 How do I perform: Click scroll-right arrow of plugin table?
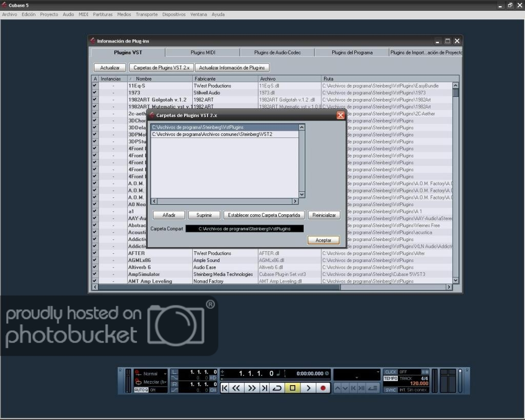tap(449, 287)
